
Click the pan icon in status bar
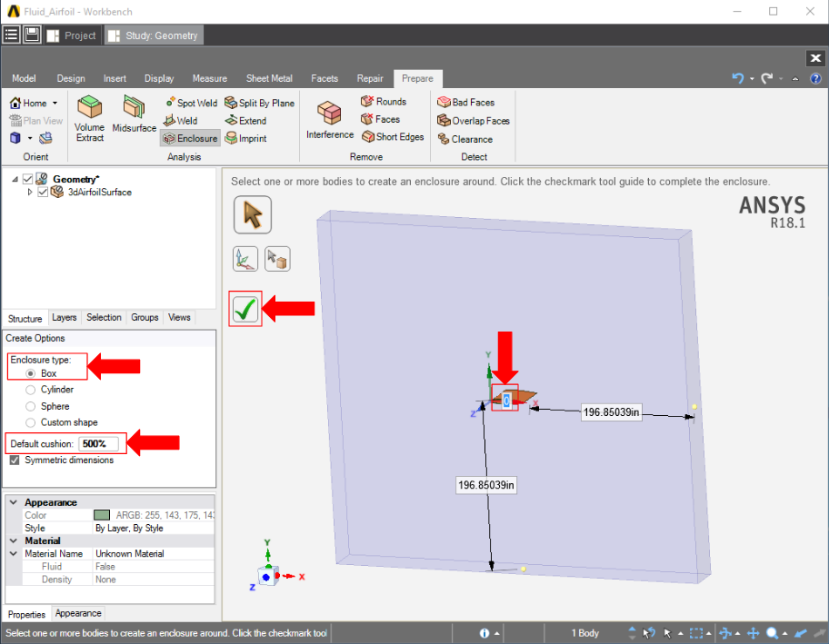coord(753,632)
